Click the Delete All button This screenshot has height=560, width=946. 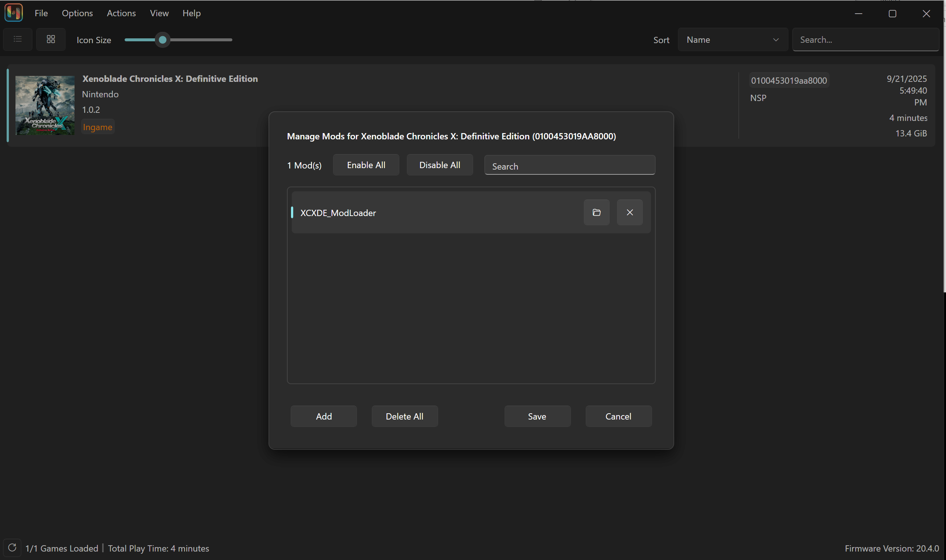404,416
